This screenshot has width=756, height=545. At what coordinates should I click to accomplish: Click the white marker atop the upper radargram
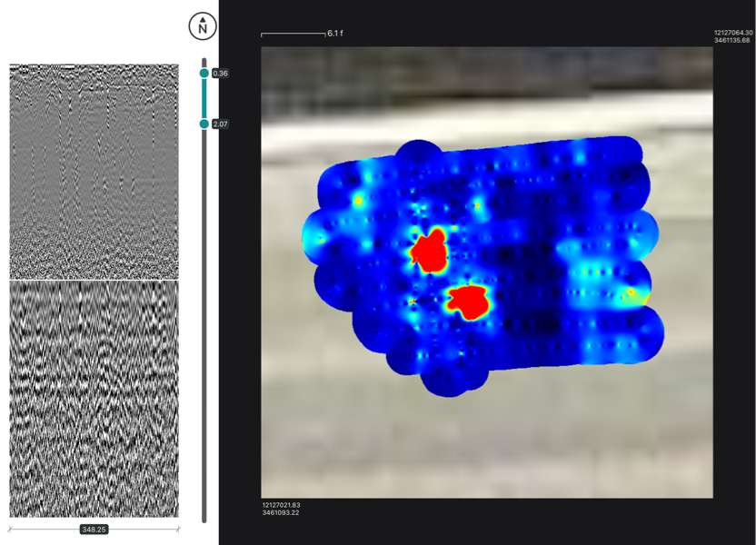[69, 66]
